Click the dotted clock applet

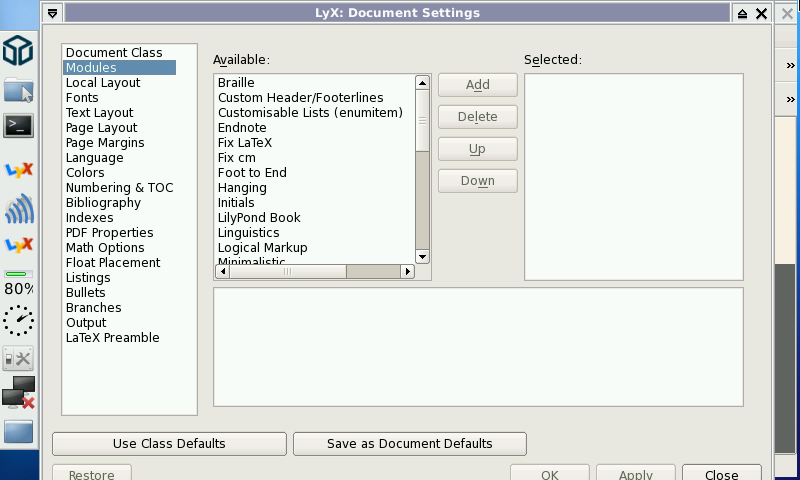tap(19, 320)
